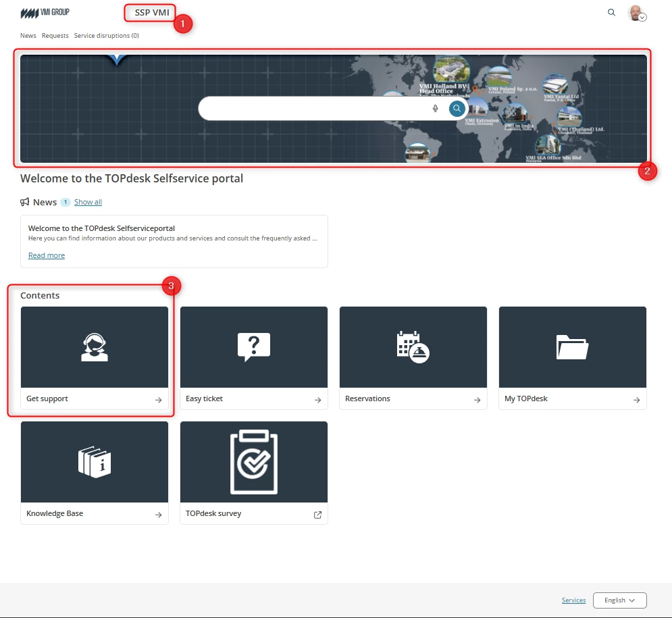The height and width of the screenshot is (618, 672).
Task: Open the My TOPdesk label
Action: (526, 398)
